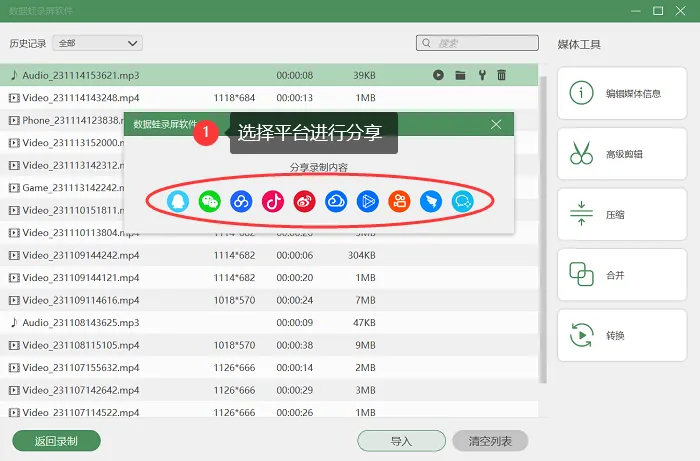Select file Video_231107114522.mp4
The width and height of the screenshot is (700, 461).
coord(269,411)
